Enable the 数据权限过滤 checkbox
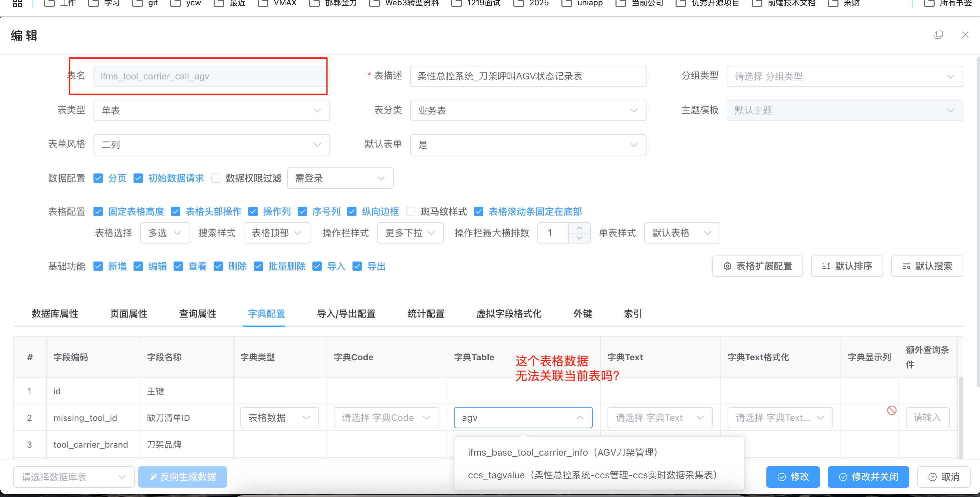The width and height of the screenshot is (980, 497). point(216,178)
